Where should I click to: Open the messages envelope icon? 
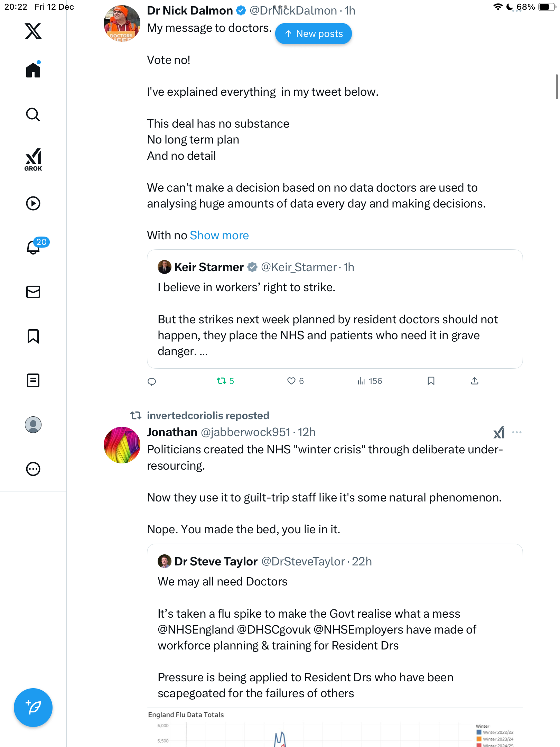click(33, 292)
